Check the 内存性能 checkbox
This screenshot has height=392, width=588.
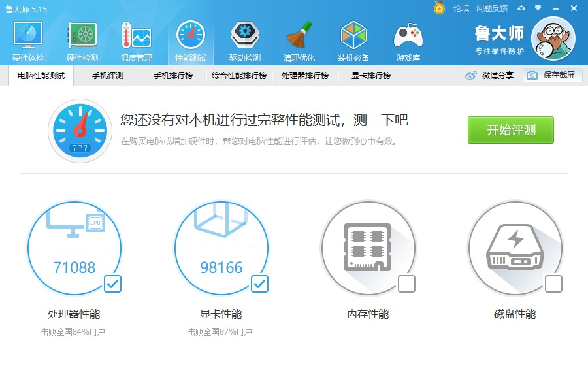tap(406, 284)
